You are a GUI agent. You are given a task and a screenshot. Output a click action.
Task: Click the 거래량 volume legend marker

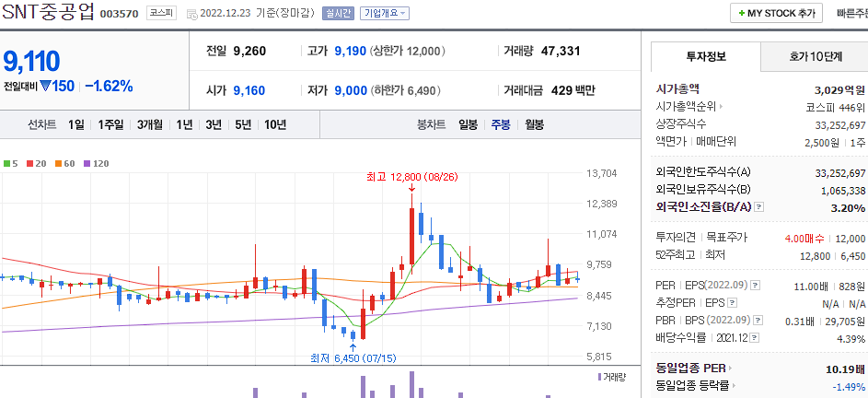612,377
